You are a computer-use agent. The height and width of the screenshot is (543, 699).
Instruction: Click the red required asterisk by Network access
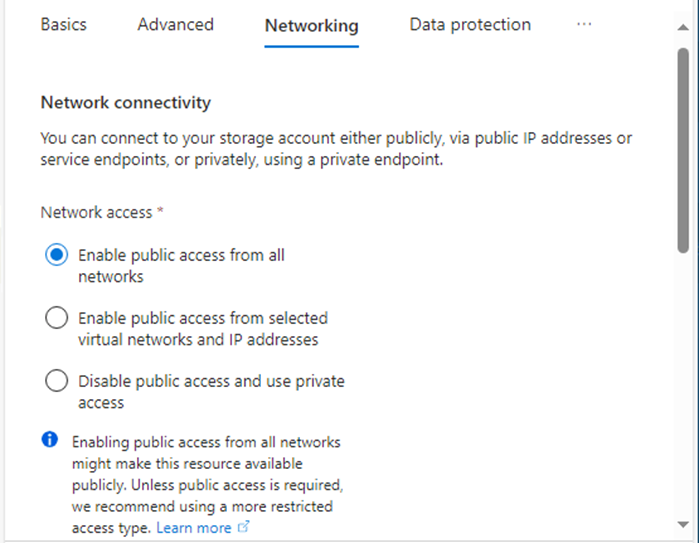point(160,210)
